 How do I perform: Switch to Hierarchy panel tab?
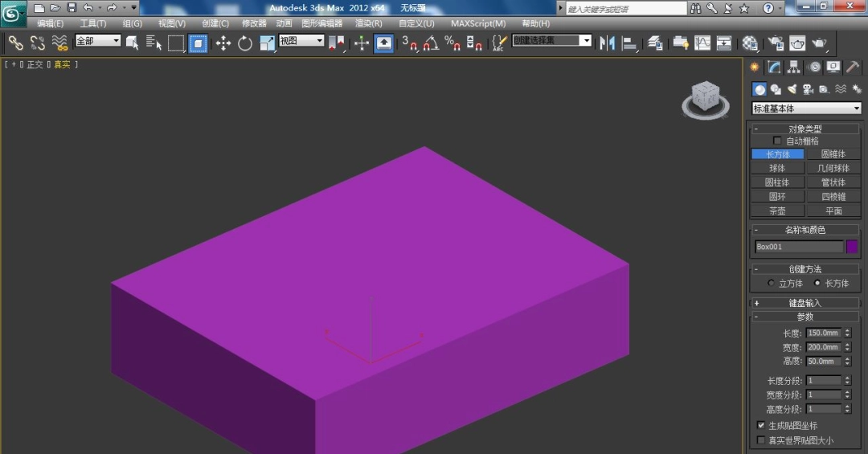point(794,67)
